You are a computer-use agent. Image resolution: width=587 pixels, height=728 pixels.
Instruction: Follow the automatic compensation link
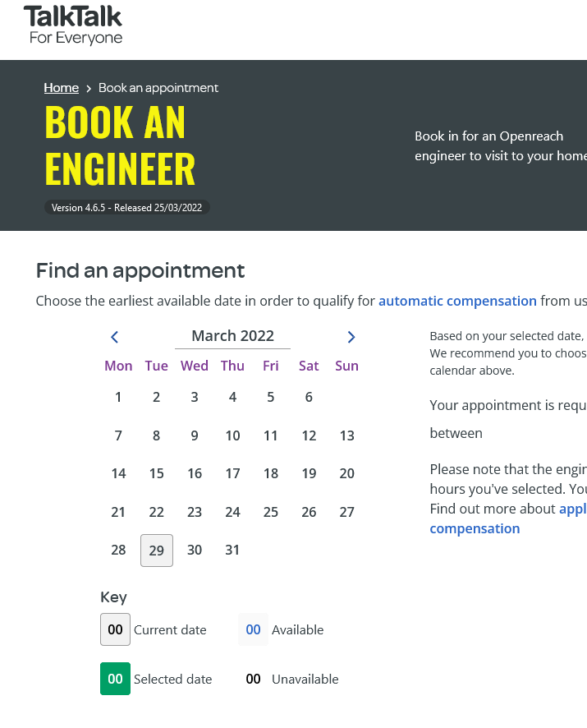tap(457, 301)
